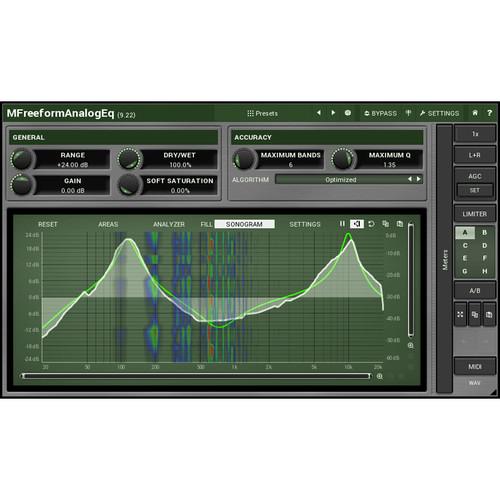The image size is (500, 500).
Task: Select preset slot C
Action: pyautogui.click(x=465, y=246)
